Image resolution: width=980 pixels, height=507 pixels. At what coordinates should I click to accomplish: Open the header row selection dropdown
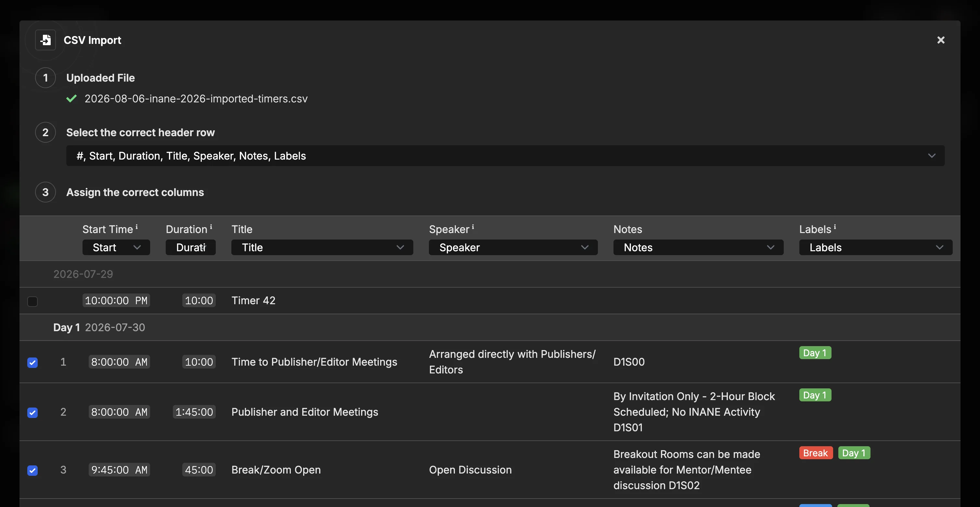click(x=505, y=156)
